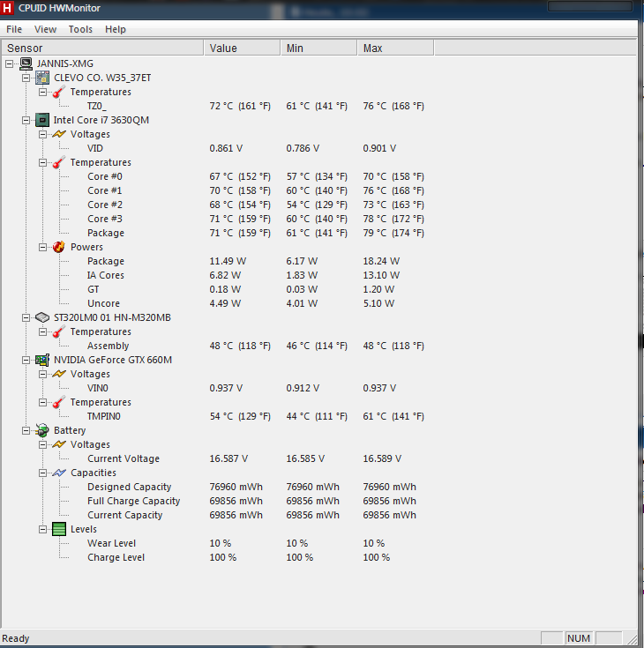
Task: Click the JANNIS-XMG computer icon
Action: (26, 63)
